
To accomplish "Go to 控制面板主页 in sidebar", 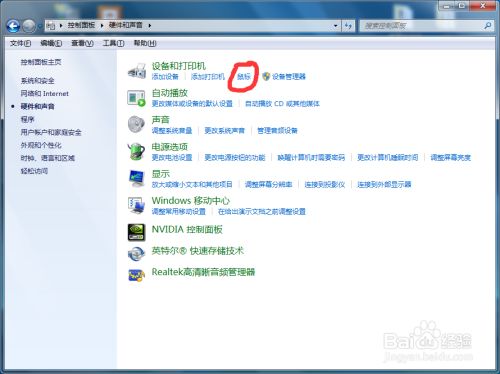I will tap(41, 62).
